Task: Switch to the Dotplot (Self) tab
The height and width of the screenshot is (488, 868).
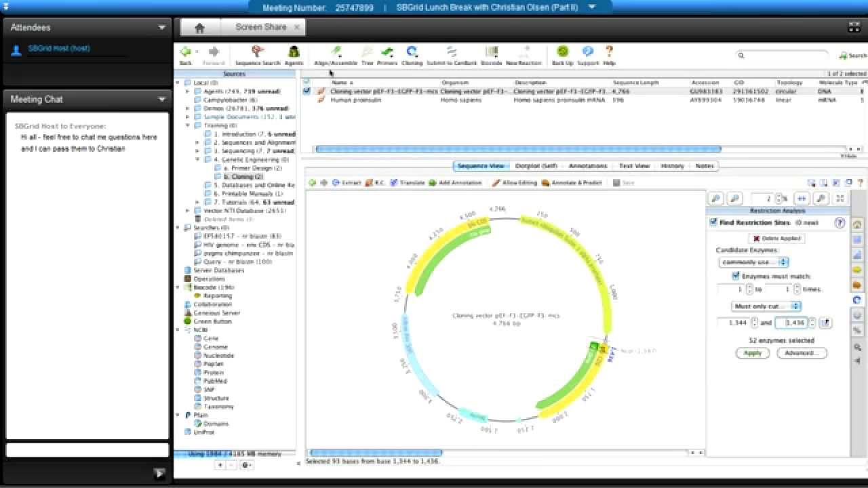Action: (536, 166)
